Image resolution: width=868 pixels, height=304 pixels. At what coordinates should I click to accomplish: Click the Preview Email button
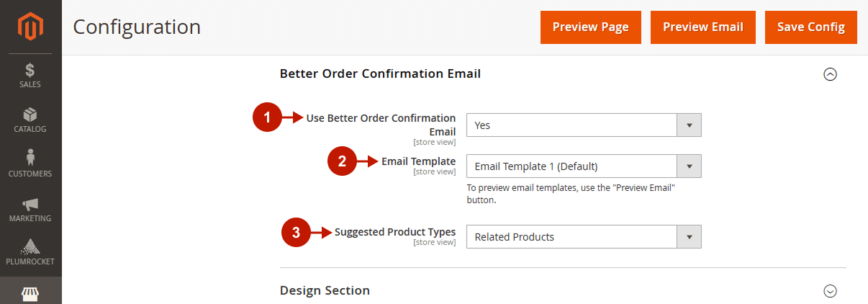click(703, 27)
